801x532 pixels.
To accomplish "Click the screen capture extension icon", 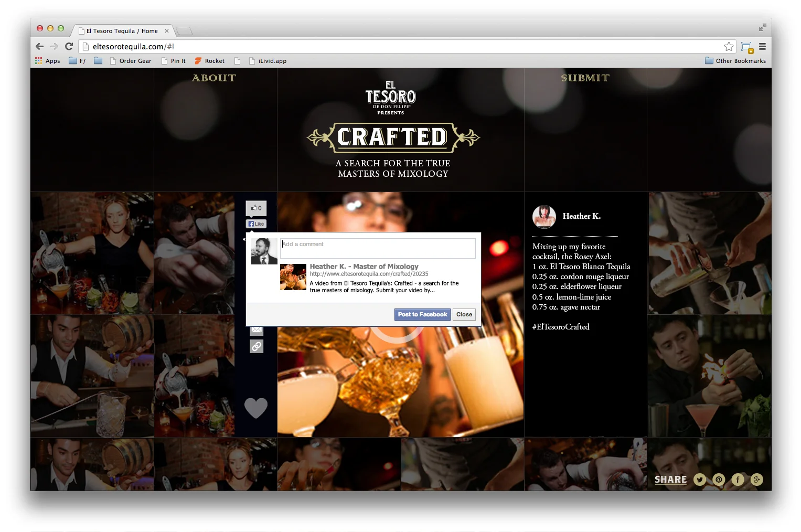I will coord(747,47).
